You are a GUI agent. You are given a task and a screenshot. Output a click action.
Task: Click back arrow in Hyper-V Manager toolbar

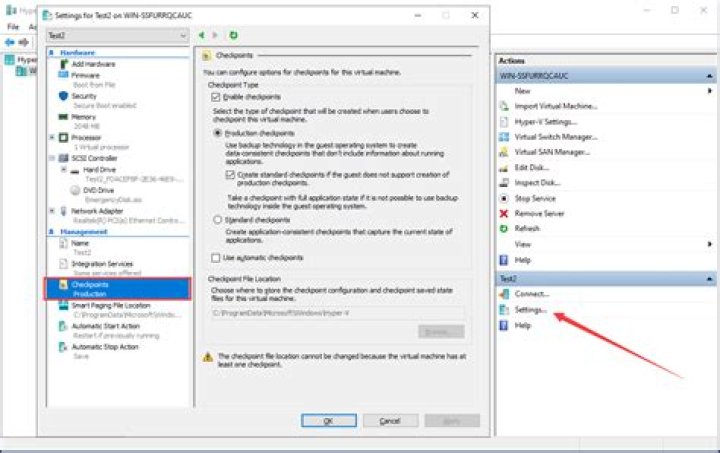click(x=9, y=43)
